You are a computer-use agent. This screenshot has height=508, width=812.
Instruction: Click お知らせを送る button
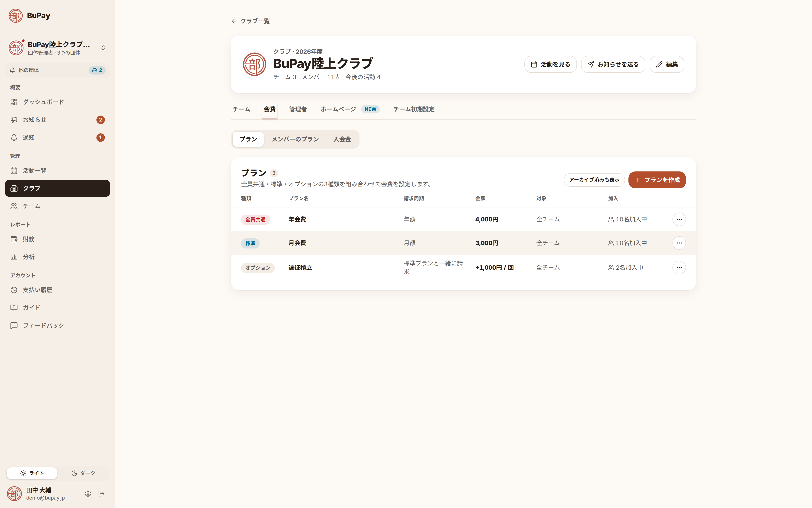[613, 64]
